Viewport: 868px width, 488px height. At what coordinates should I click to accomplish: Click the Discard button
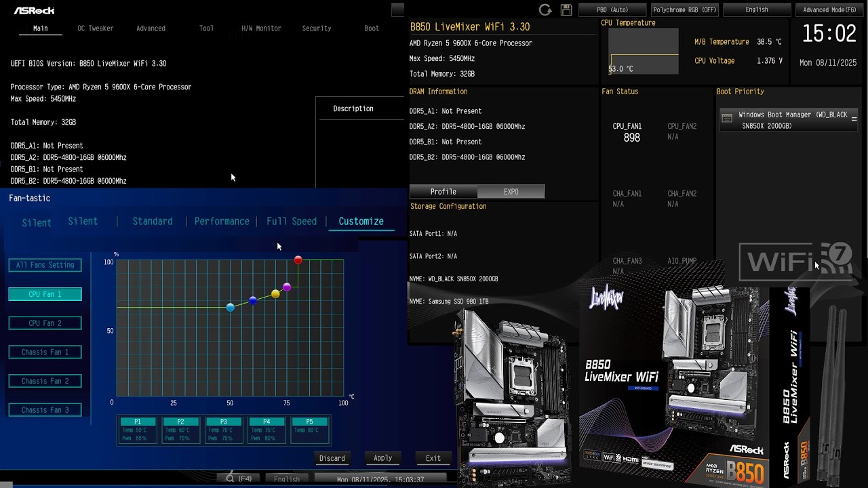pos(332,458)
